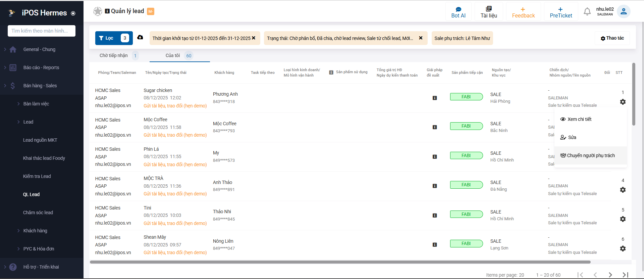This screenshot has width=644, height=279.
Task: Click the FABI tag in Mộc Coffee row
Action: click(x=466, y=126)
